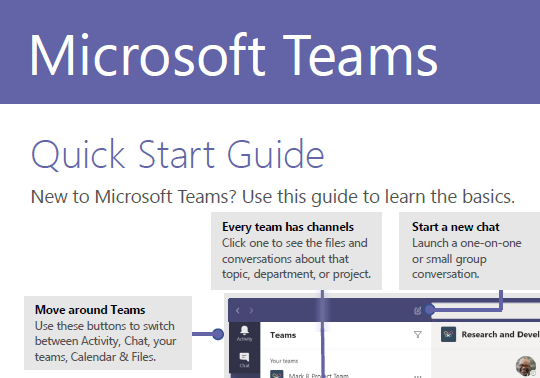Click the filter funnel icon beside Teams
This screenshot has width=540, height=378.
pyautogui.click(x=417, y=335)
